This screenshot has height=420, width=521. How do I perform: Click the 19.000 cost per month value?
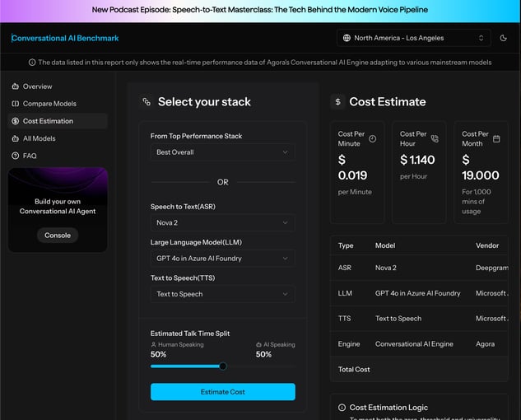coord(481,175)
